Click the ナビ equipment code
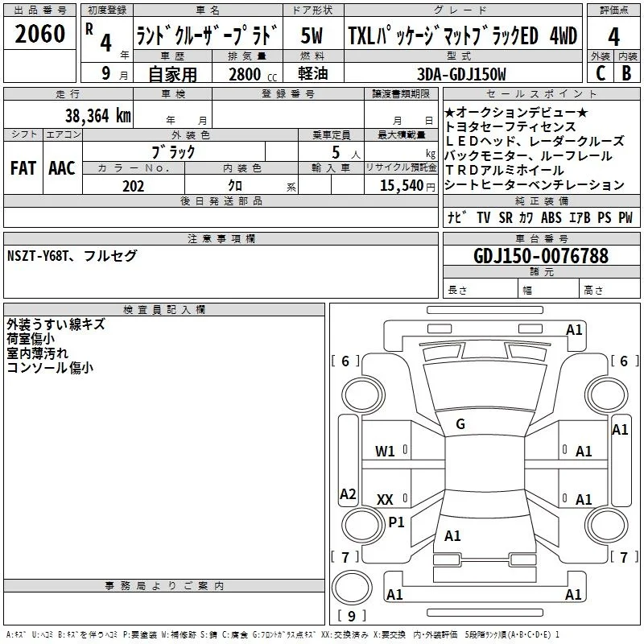Screen dimensions: 644x644 (457, 217)
